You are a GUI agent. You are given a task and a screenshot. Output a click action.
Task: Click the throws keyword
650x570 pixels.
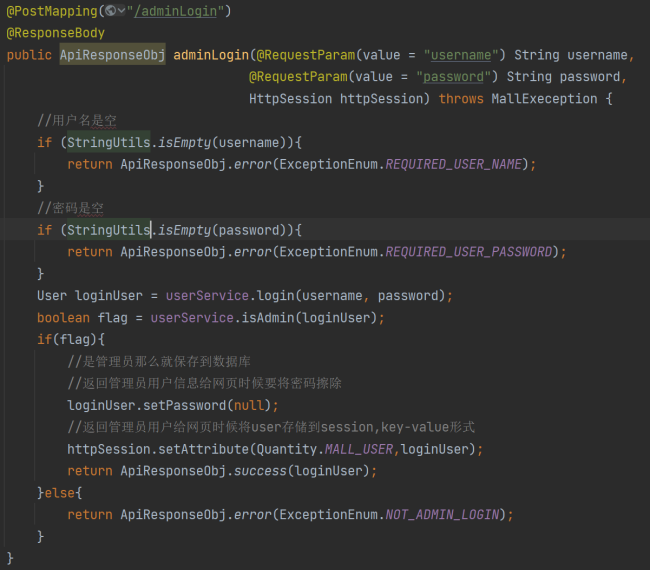pyautogui.click(x=461, y=99)
